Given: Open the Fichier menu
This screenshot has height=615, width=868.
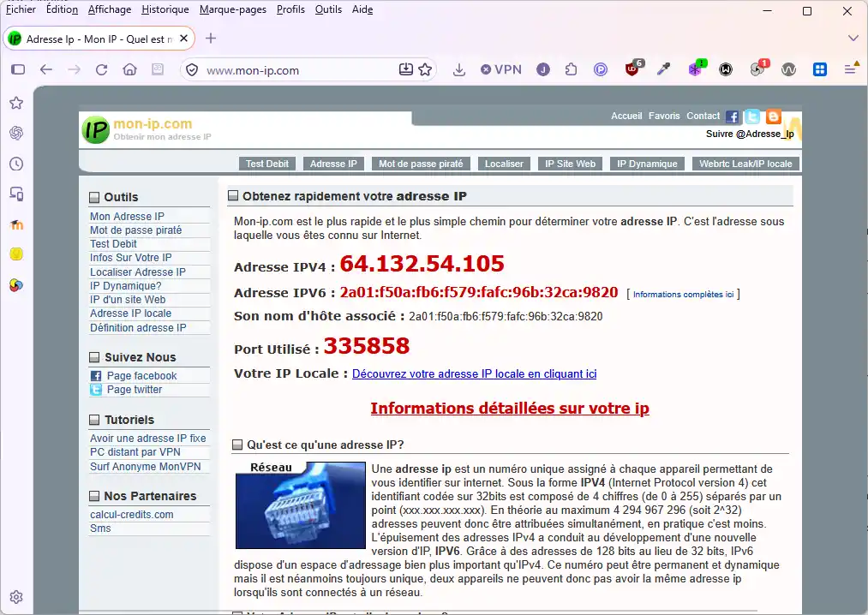Looking at the screenshot, I should pyautogui.click(x=21, y=9).
